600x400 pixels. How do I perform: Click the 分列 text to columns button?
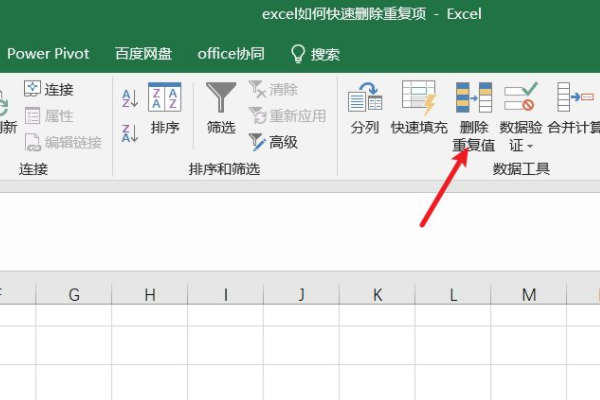pyautogui.click(x=365, y=108)
